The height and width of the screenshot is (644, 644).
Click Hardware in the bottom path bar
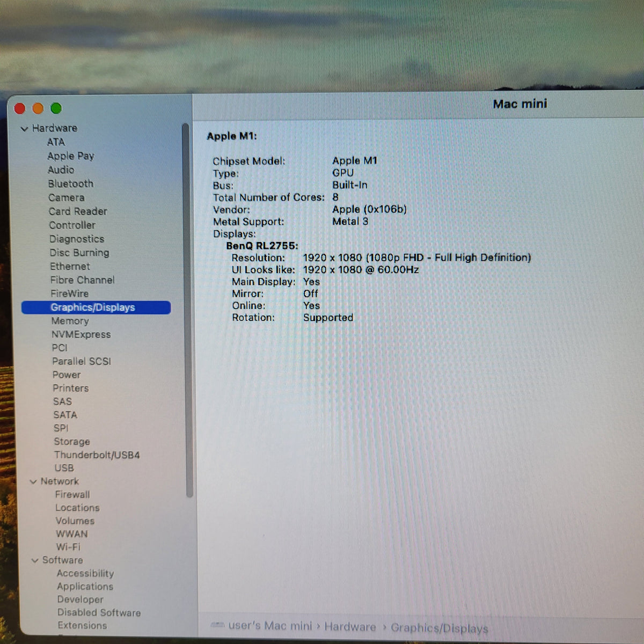pos(350,627)
